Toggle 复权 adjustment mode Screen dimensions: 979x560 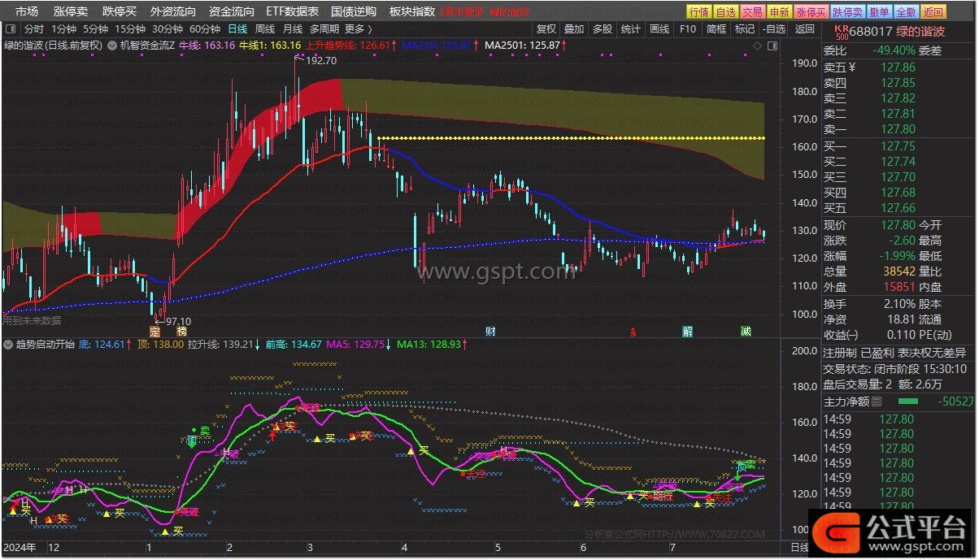547,28
